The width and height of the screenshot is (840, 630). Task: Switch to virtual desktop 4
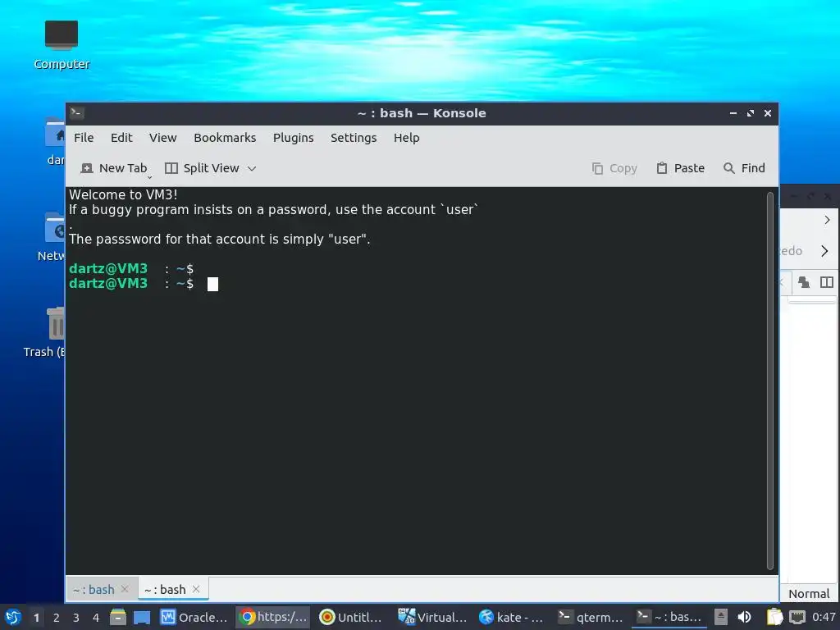96,618
